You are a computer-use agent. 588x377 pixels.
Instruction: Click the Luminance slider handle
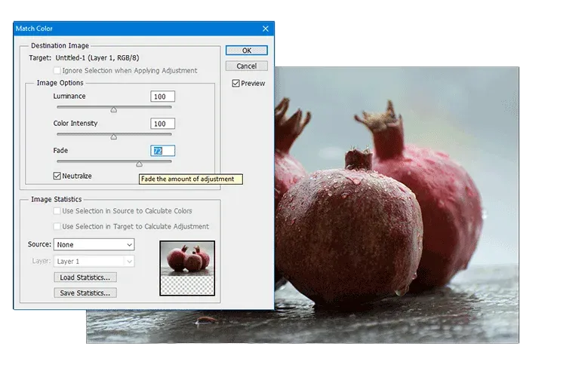tap(114, 110)
